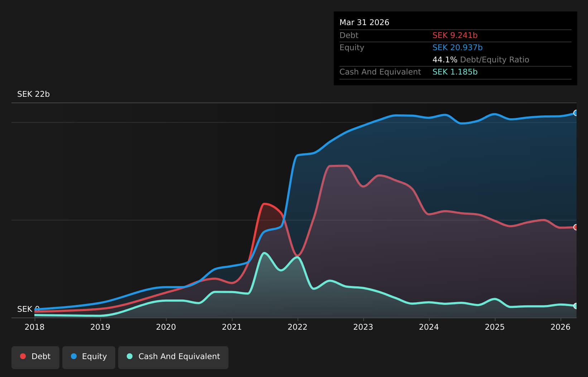Click the SEK 9.241b debt value

coord(455,35)
